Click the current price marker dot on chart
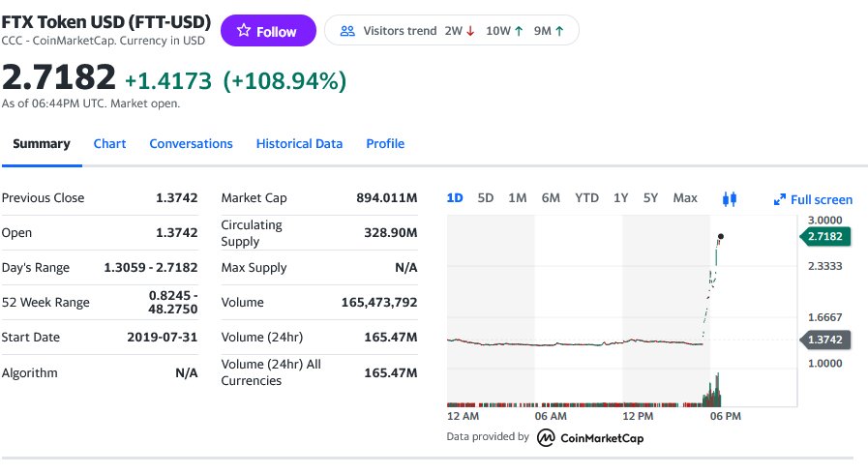This screenshot has width=868, height=473. [720, 237]
